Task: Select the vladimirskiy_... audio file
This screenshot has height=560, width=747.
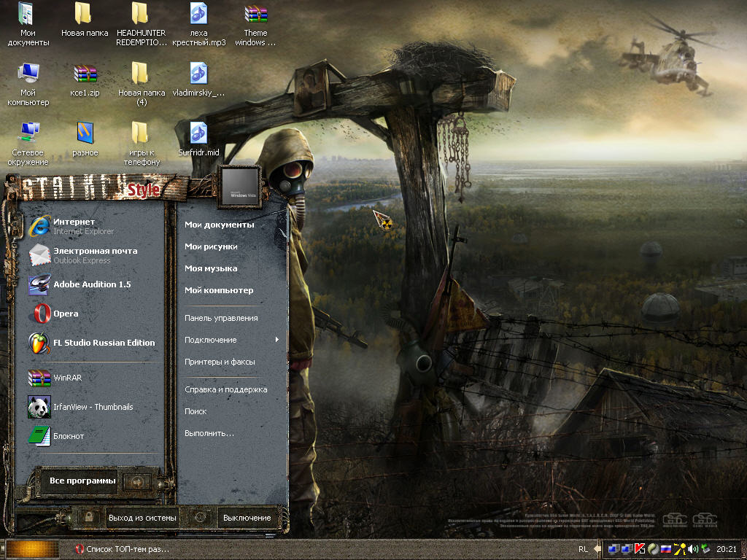Action: click(198, 80)
